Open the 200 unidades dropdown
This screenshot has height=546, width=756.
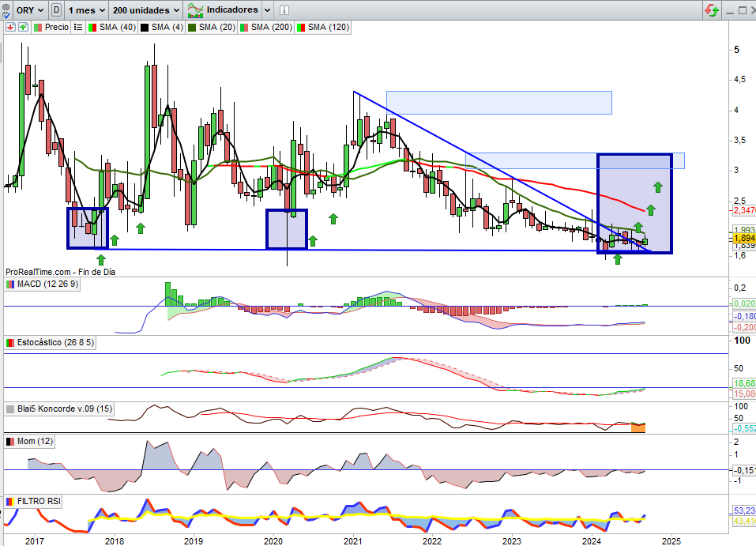tap(146, 10)
